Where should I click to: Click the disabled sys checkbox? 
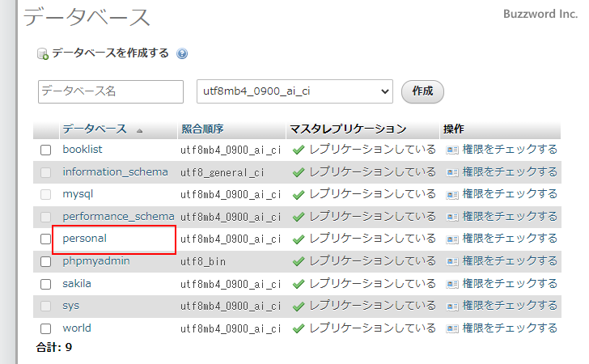tap(46, 306)
